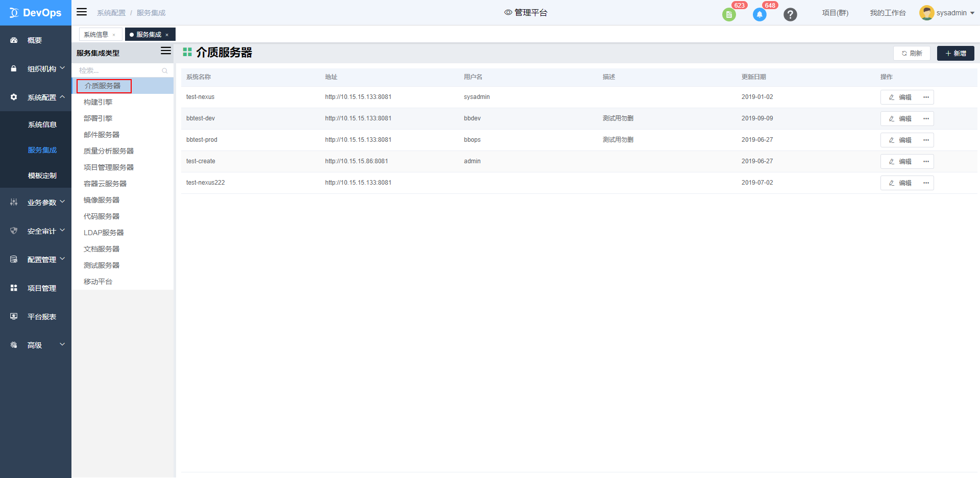Open the help question mark icon
This screenshot has width=980, height=478.
(790, 15)
